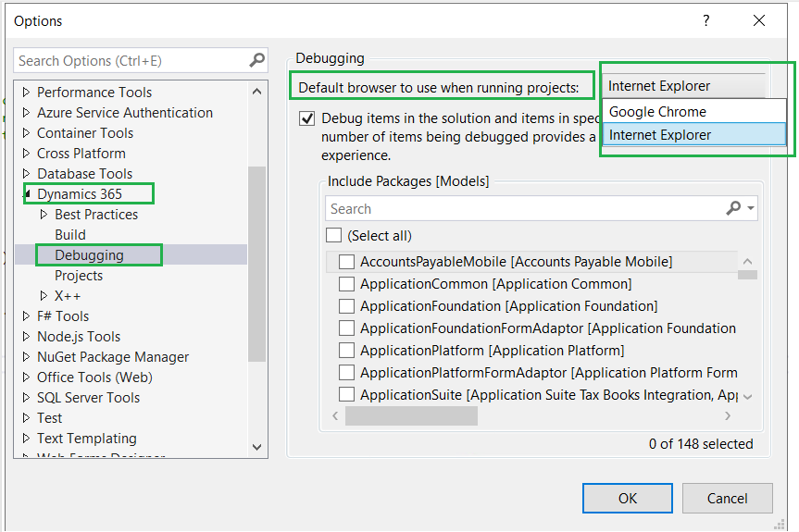This screenshot has width=799, height=532.
Task: Click options tree scroll down arrow
Action: [256, 447]
